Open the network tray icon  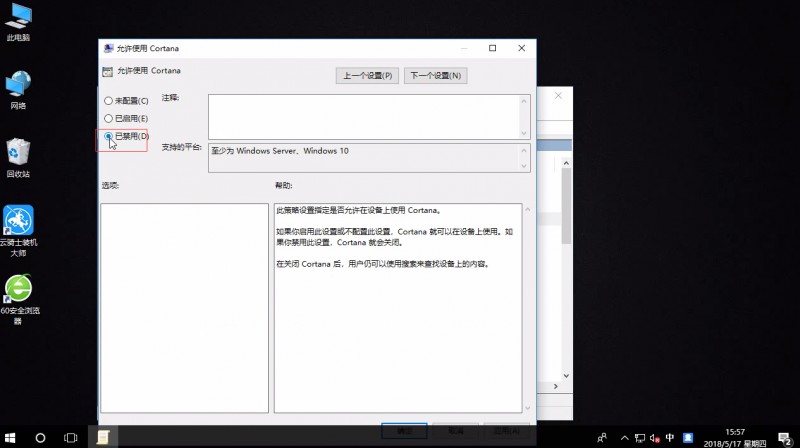640,438
